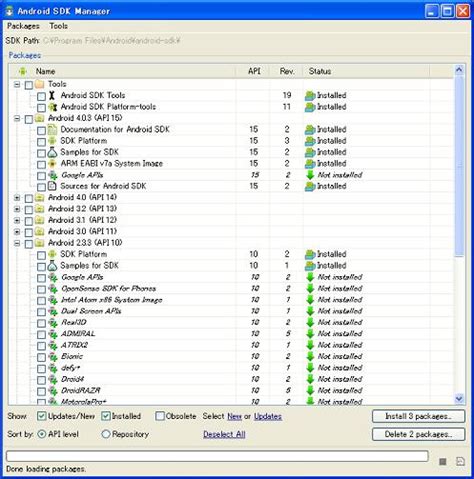Open the Tools menu

[x=59, y=26]
